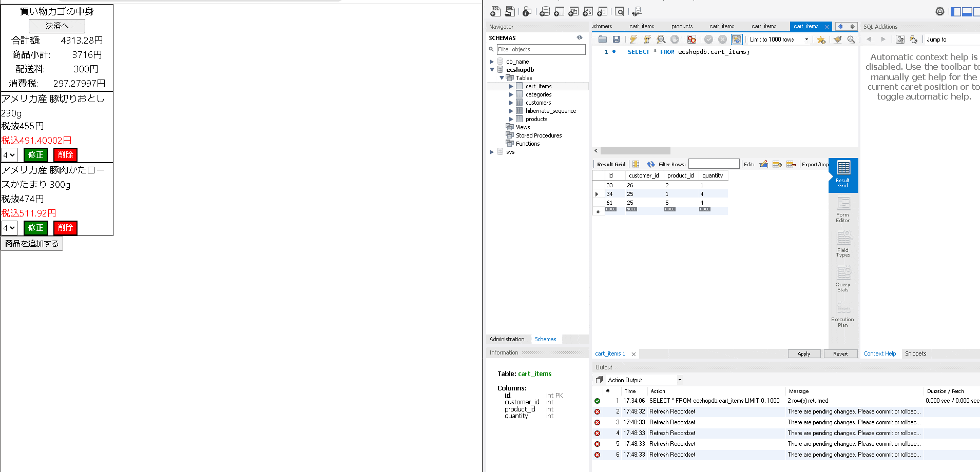Open the Field Types side panel

tap(843, 244)
